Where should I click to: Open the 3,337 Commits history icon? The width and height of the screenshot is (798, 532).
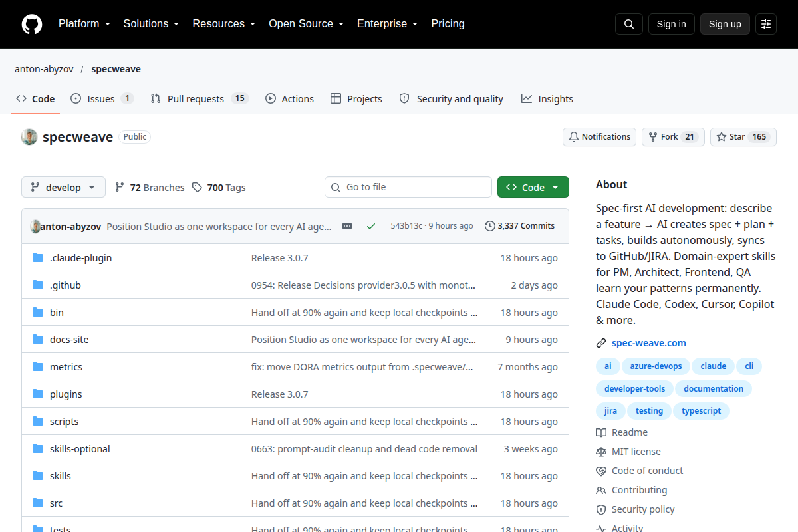490,226
